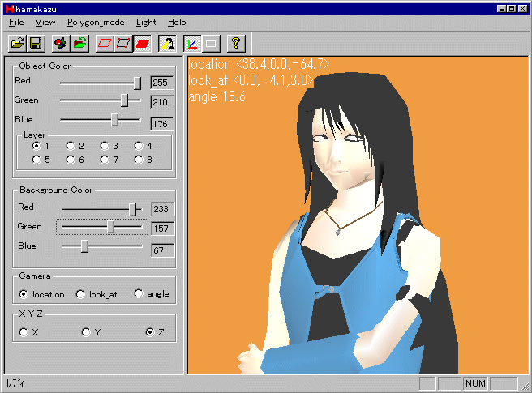Select Layer 5 radio button
This screenshot has width=532, height=393.
36,160
